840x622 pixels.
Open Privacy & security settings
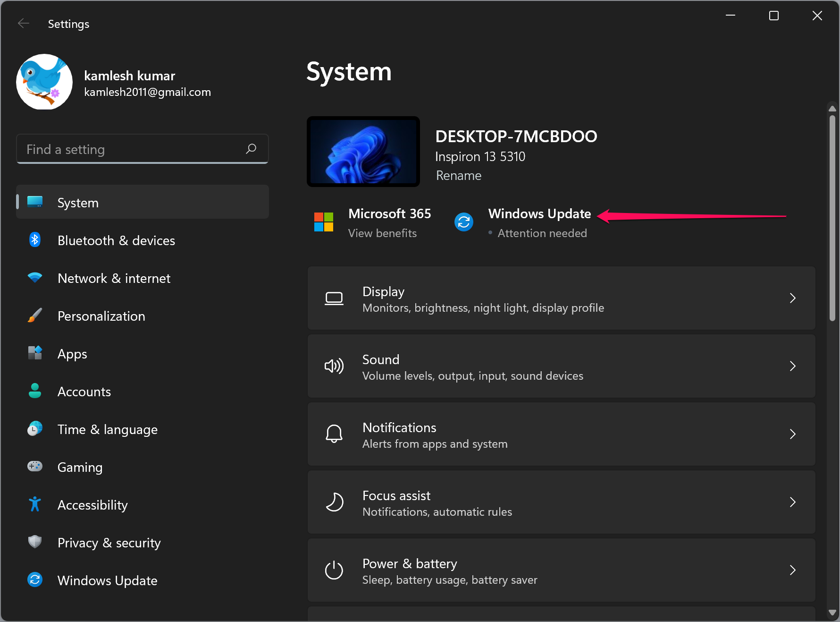(x=143, y=542)
